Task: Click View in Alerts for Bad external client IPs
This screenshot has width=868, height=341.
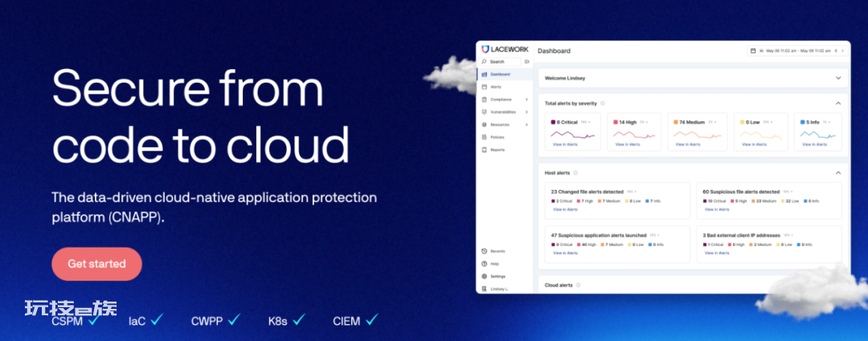Action: coord(716,253)
